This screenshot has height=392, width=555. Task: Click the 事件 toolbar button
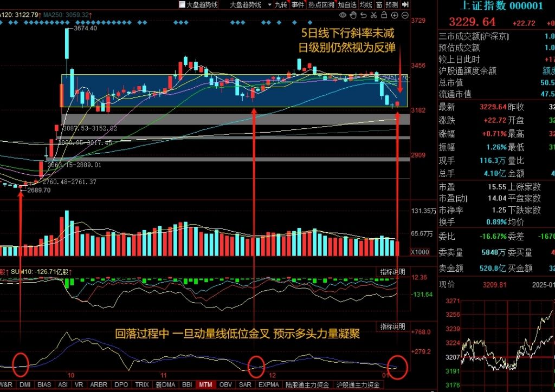[298, 4]
